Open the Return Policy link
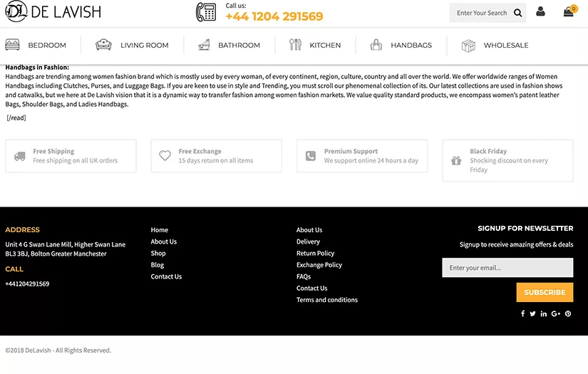Screen dimensions: 588x374 coord(315,254)
